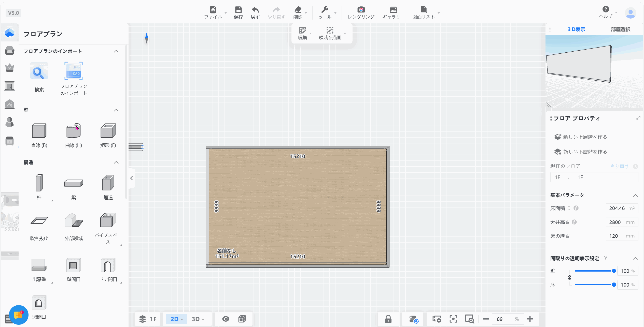The image size is (644, 327).
Task: Open the 1F current floor dropdown
Action: tap(562, 177)
